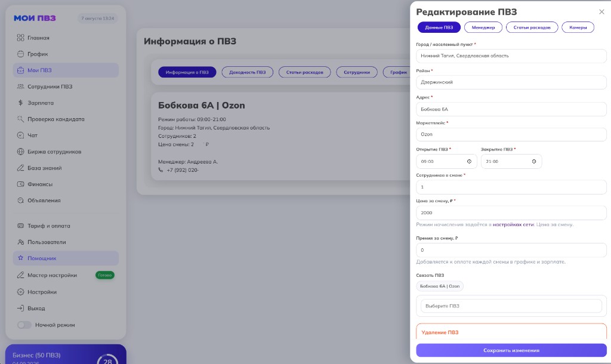Open the Бизнес (50 ПВЗ) plan card
The image size is (611, 364).
[66, 354]
